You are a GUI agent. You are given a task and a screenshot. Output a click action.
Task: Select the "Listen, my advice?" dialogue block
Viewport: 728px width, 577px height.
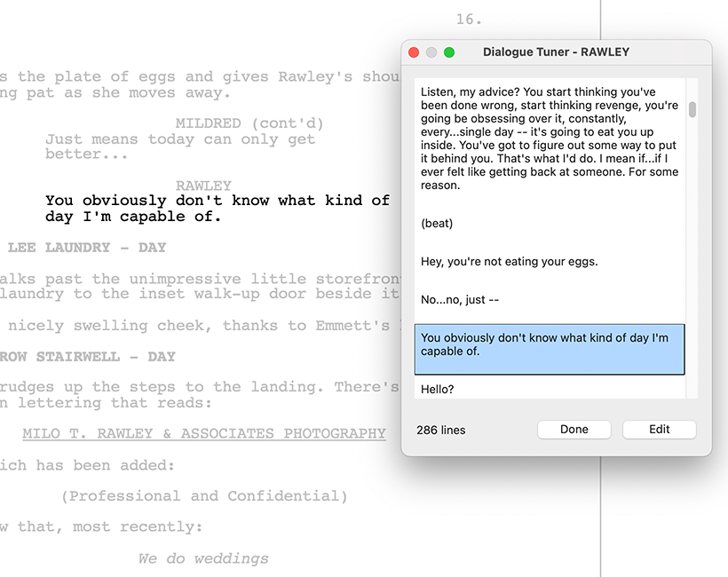550,138
